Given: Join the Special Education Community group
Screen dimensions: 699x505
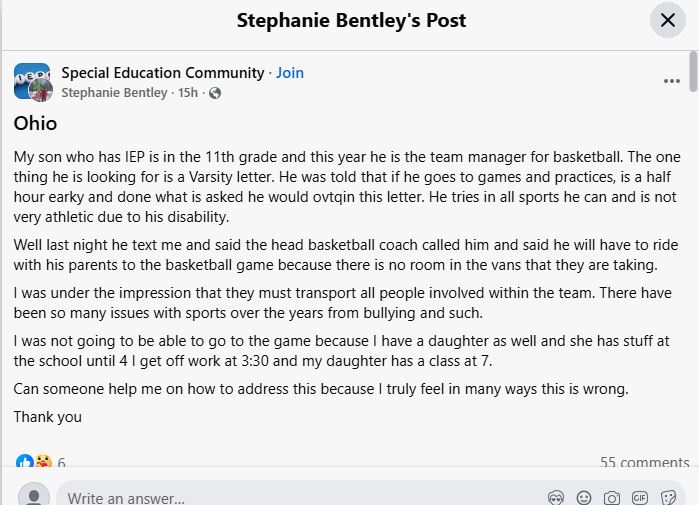Looking at the screenshot, I should point(289,73).
